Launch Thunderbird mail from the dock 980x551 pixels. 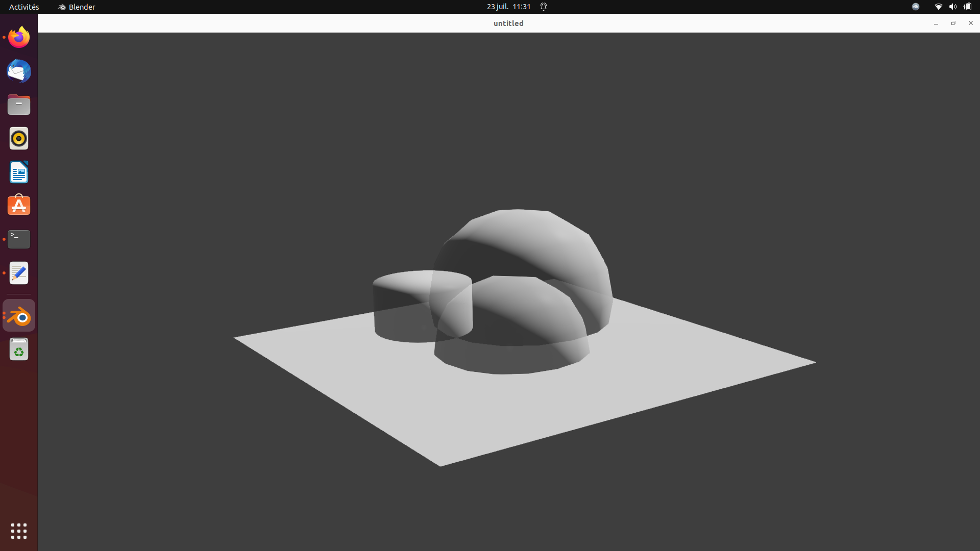[19, 71]
